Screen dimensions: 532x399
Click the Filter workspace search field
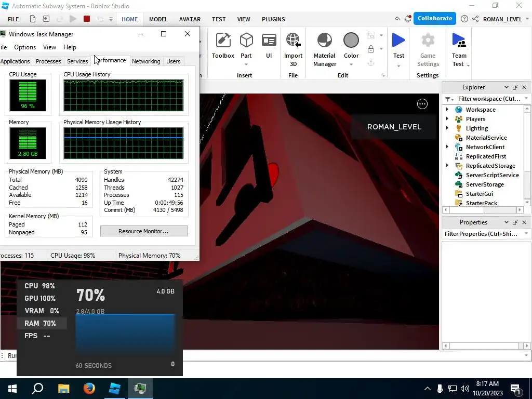(488, 99)
